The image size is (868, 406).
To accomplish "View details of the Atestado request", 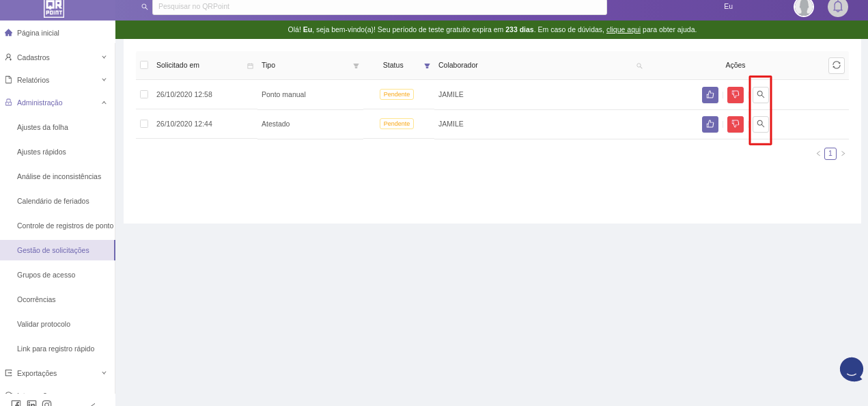I will click(x=760, y=124).
